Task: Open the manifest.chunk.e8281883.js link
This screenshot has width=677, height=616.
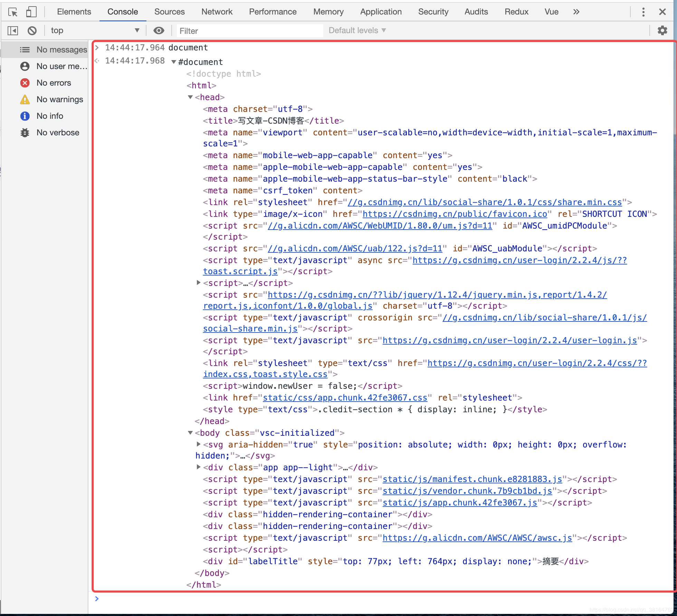Action: (x=473, y=479)
